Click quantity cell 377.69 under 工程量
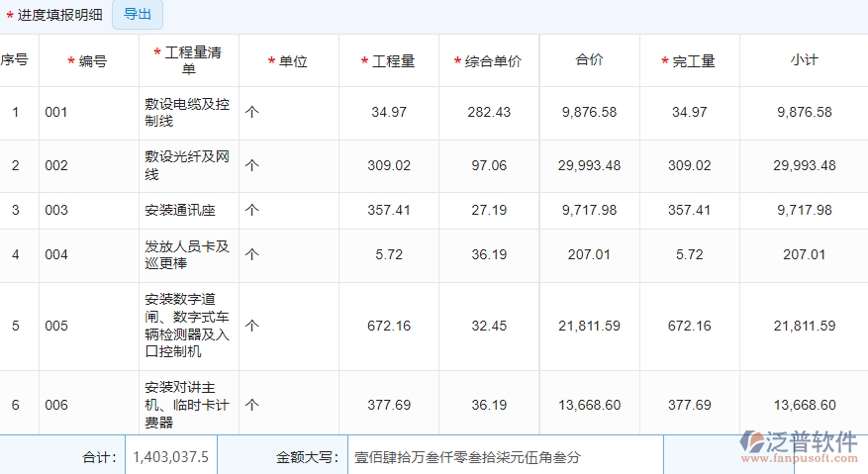This screenshot has width=868, height=474. (389, 405)
